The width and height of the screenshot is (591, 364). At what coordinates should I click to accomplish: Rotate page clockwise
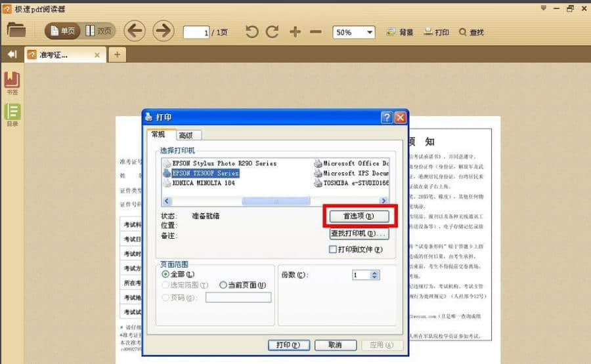pyautogui.click(x=273, y=31)
